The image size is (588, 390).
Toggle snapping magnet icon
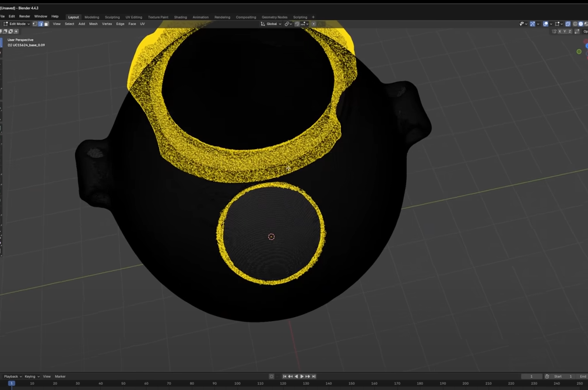pos(297,24)
